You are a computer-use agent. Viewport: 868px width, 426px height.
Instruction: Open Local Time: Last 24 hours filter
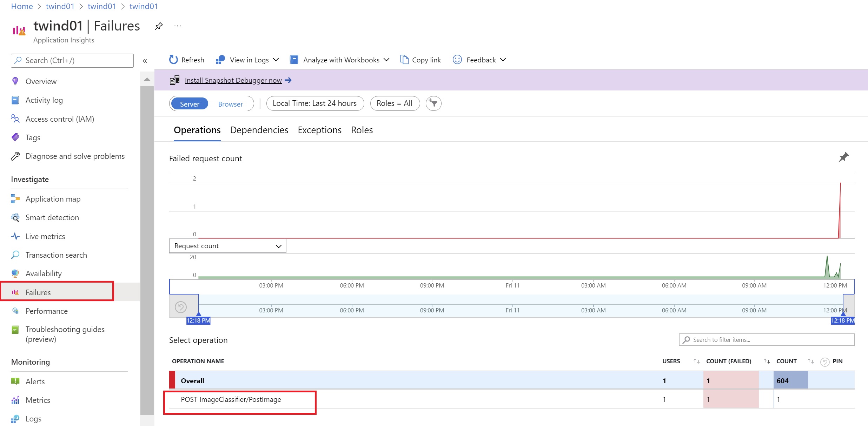[x=315, y=103]
